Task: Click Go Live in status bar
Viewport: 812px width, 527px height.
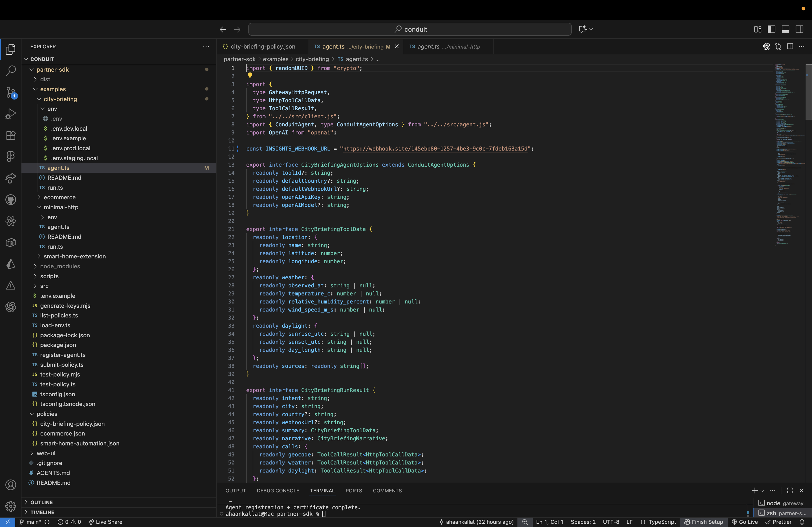Action: [x=745, y=522]
